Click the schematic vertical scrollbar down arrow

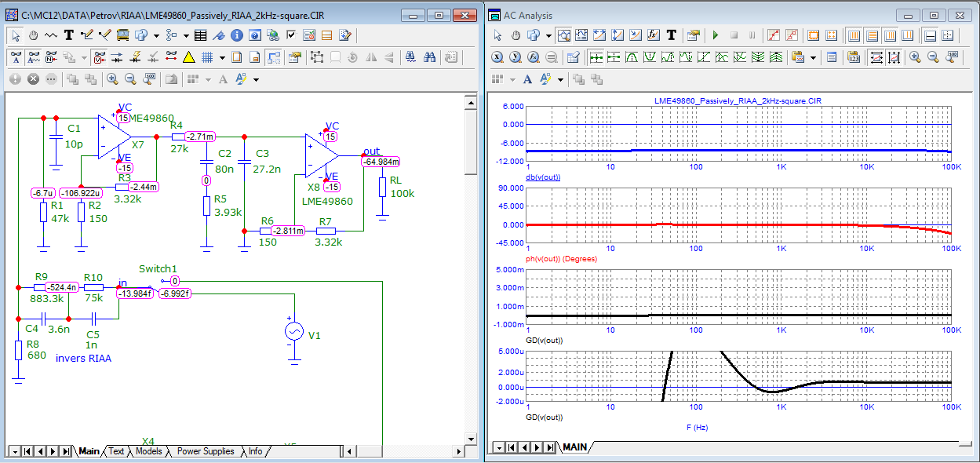pyautogui.click(x=470, y=439)
